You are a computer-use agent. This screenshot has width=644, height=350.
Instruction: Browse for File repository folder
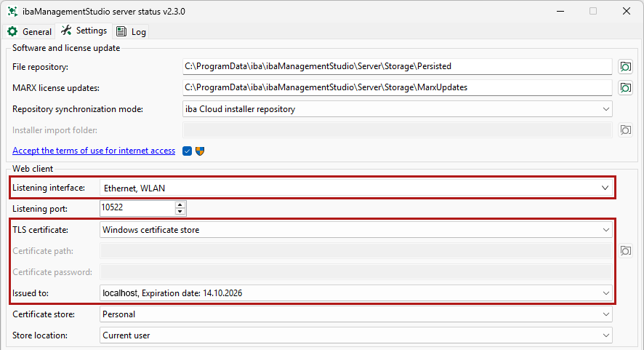tap(624, 67)
